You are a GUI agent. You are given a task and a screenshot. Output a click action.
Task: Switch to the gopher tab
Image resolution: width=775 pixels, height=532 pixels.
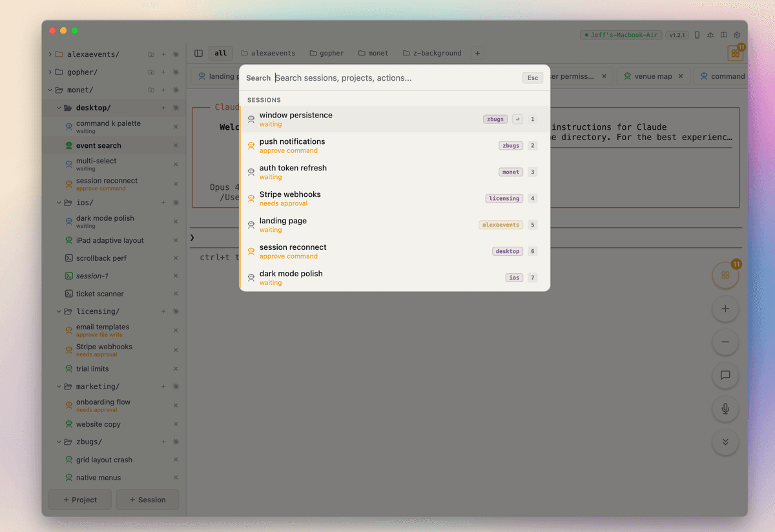(327, 53)
